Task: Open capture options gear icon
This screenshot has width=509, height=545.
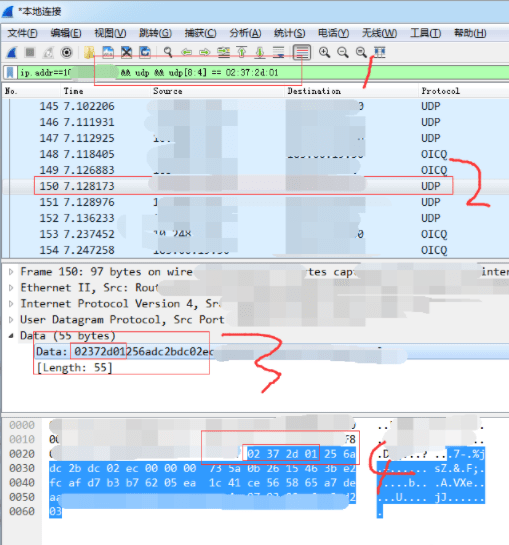Action: [x=66, y=52]
